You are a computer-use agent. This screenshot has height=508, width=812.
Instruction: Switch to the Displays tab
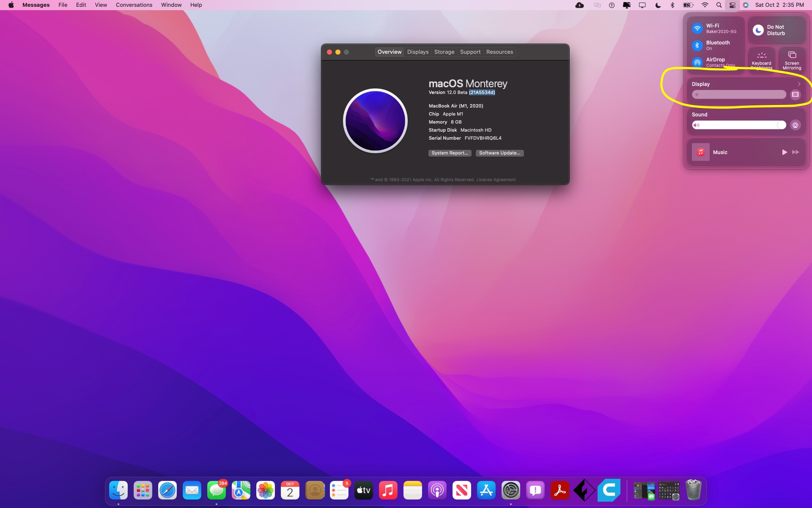[x=417, y=52]
